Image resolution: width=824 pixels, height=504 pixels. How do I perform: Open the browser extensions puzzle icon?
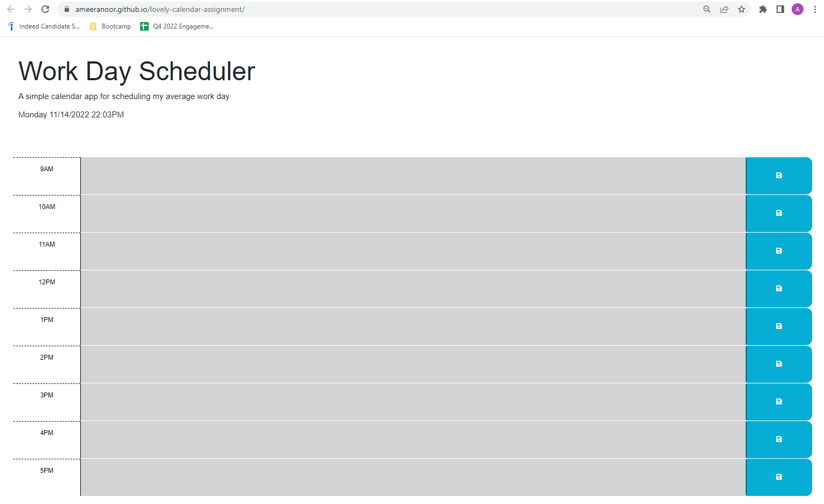(763, 9)
